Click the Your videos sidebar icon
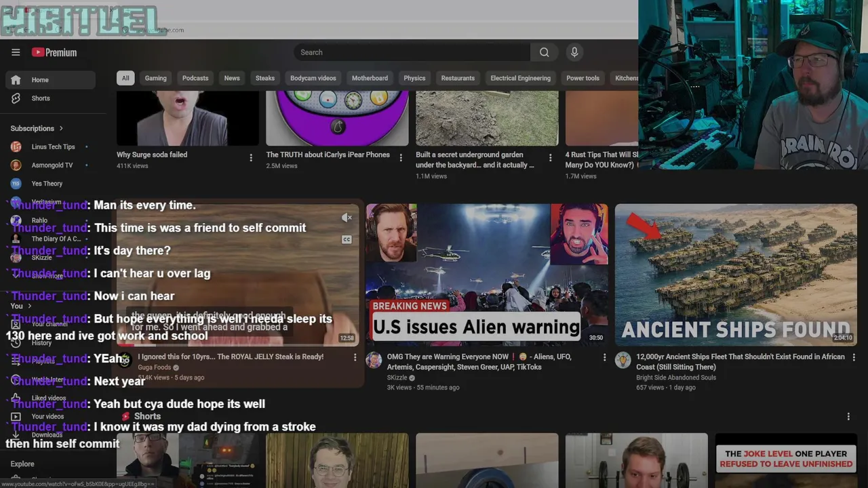 pos(16,416)
